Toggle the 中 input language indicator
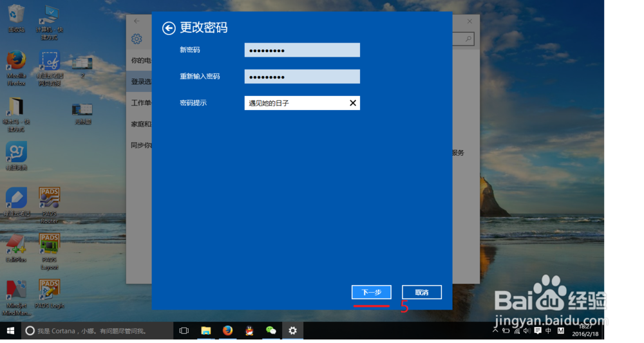Image resolution: width=644 pixels, height=343 pixels. 548,330
